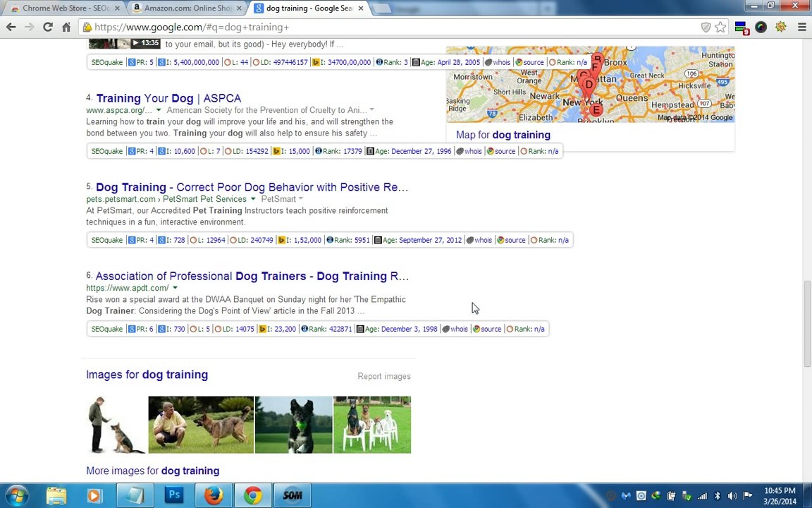Screen dimensions: 812x508
Task: Click the vertical page scrollbar thumb
Action: point(807,324)
